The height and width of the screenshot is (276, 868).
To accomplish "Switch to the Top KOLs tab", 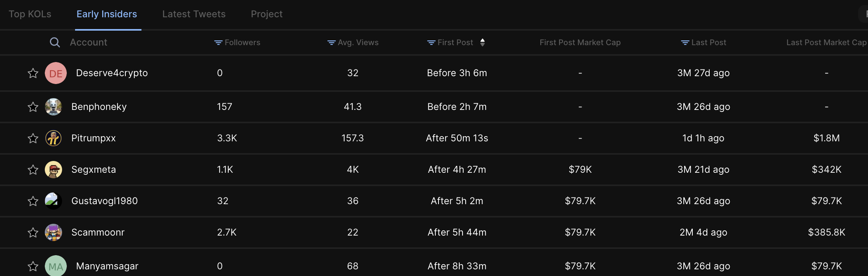I will tap(30, 14).
